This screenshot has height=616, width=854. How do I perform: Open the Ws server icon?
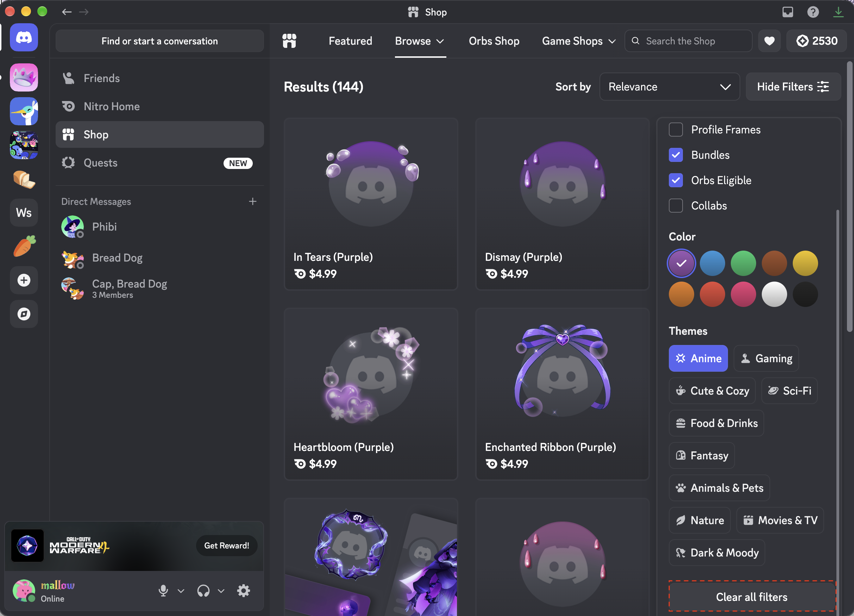coord(24,213)
